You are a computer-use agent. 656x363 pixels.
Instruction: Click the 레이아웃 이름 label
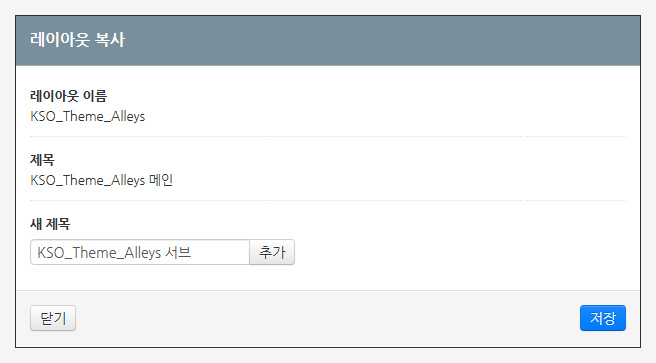(69, 96)
